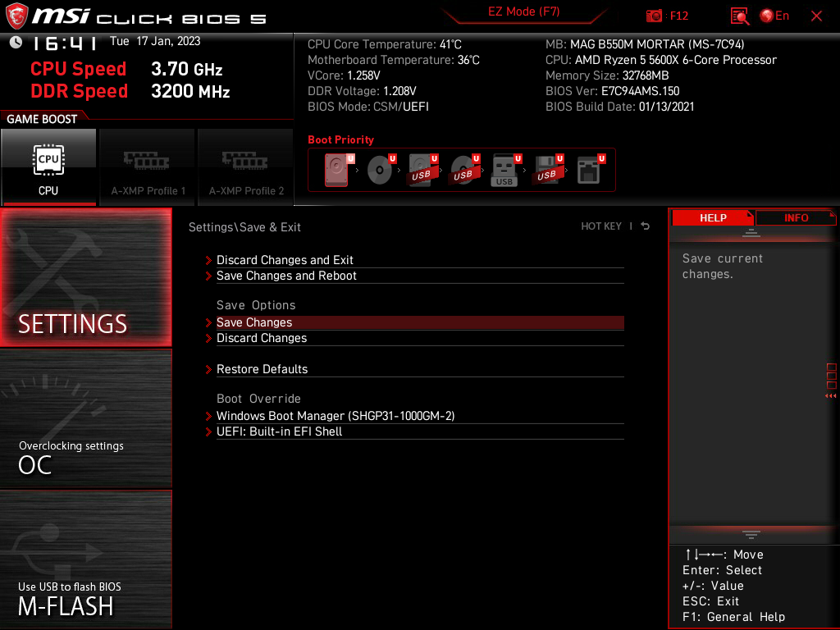Close the BIOS with the X icon
840x630 pixels.
816,16
